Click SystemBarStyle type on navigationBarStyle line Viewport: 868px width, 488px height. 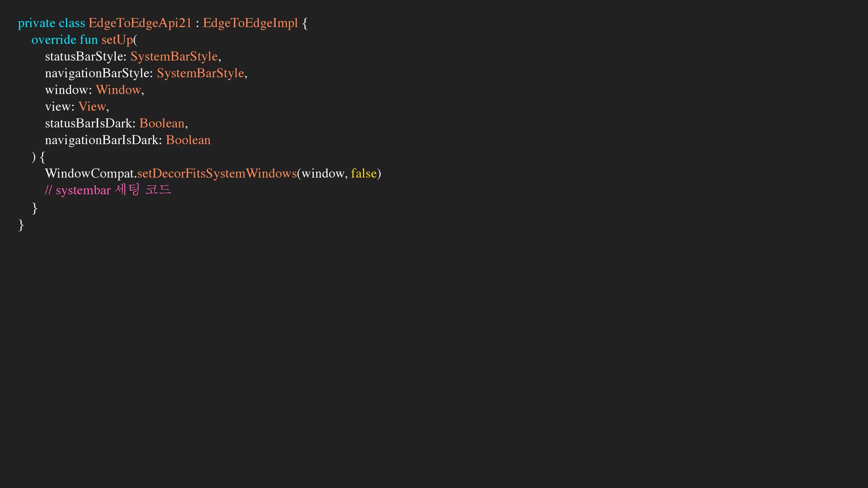(x=200, y=73)
